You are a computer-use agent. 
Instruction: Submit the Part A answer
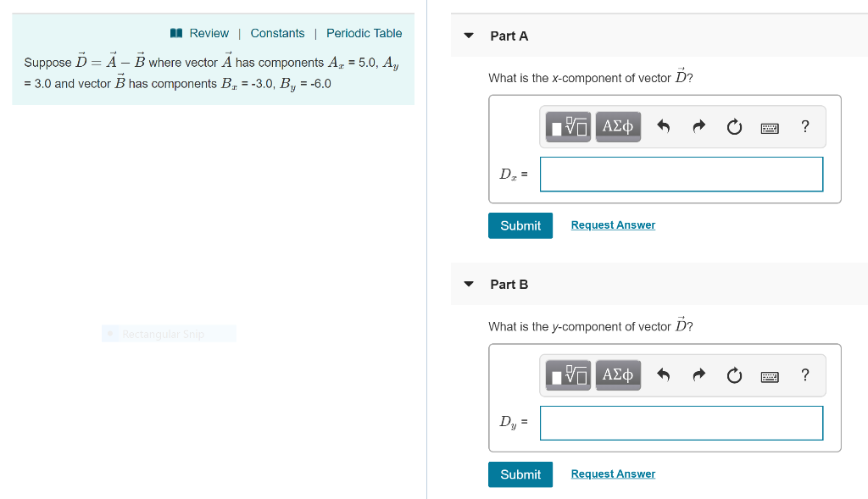(520, 225)
